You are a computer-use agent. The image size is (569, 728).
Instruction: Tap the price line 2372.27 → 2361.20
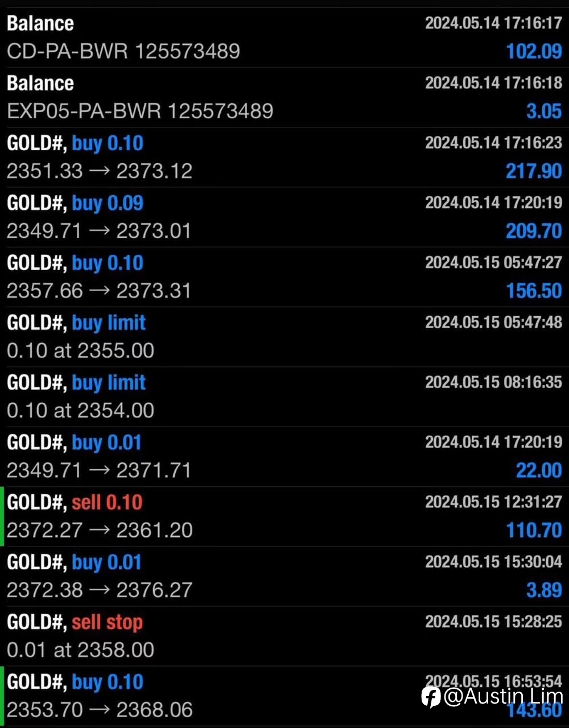tap(100, 531)
